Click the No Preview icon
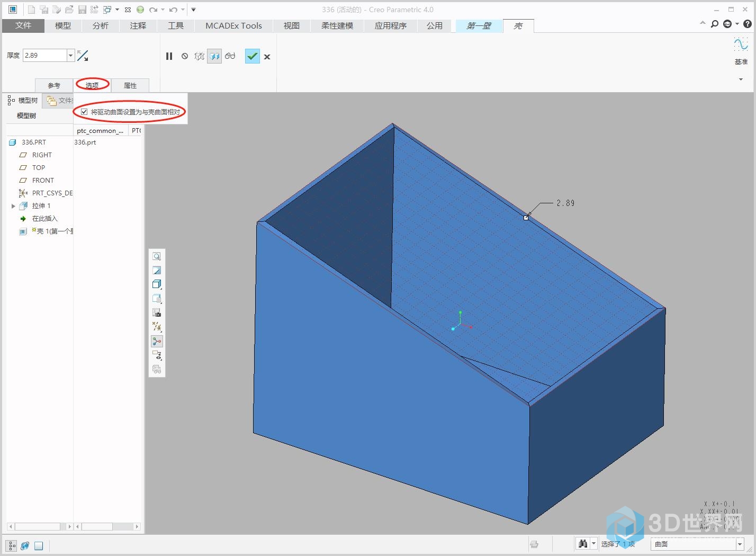Screen dimensions: 756x556 click(185, 56)
